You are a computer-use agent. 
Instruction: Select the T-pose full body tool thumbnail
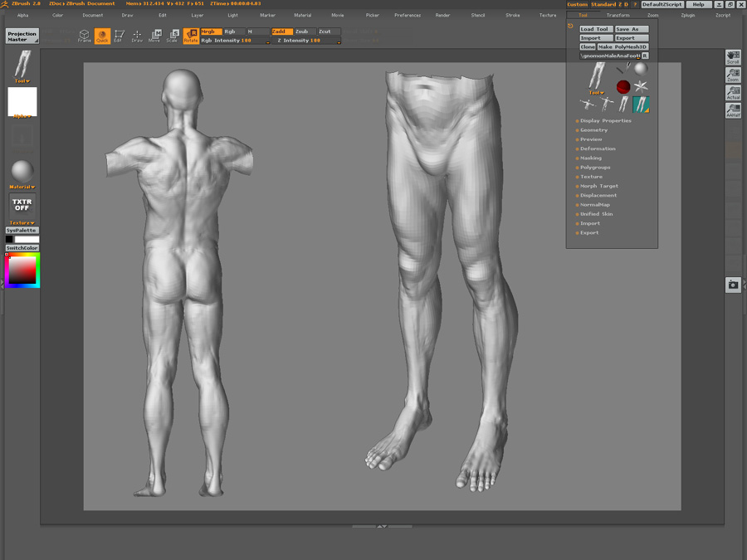[606, 105]
